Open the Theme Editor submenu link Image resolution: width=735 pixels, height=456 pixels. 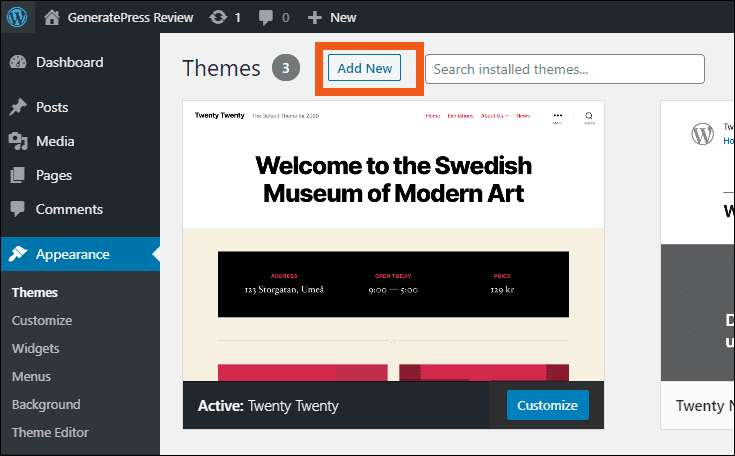(x=50, y=433)
